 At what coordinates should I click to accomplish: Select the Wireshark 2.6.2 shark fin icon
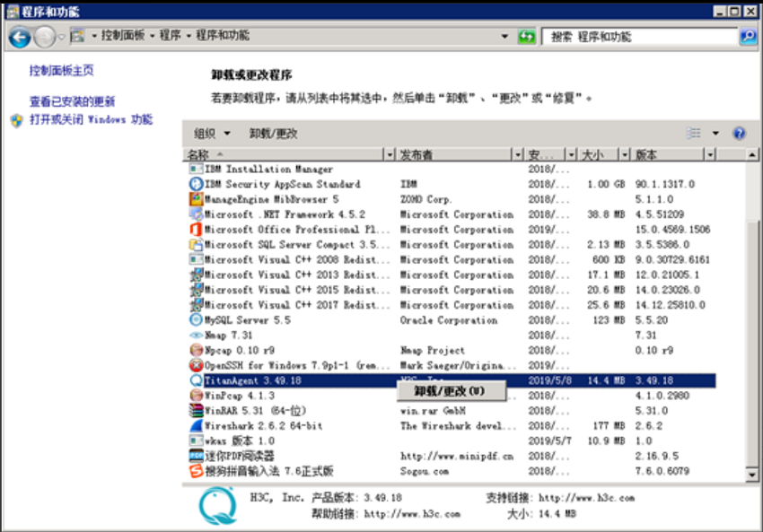pos(196,425)
